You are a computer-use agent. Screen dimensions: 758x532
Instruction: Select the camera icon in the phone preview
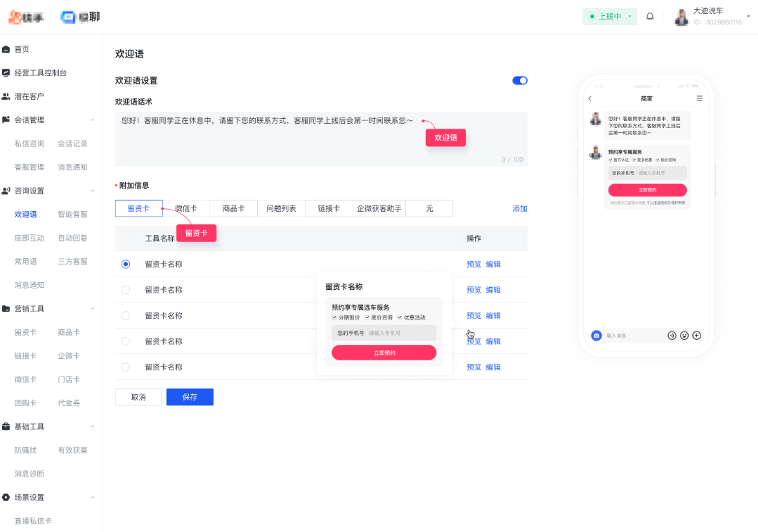(x=596, y=336)
